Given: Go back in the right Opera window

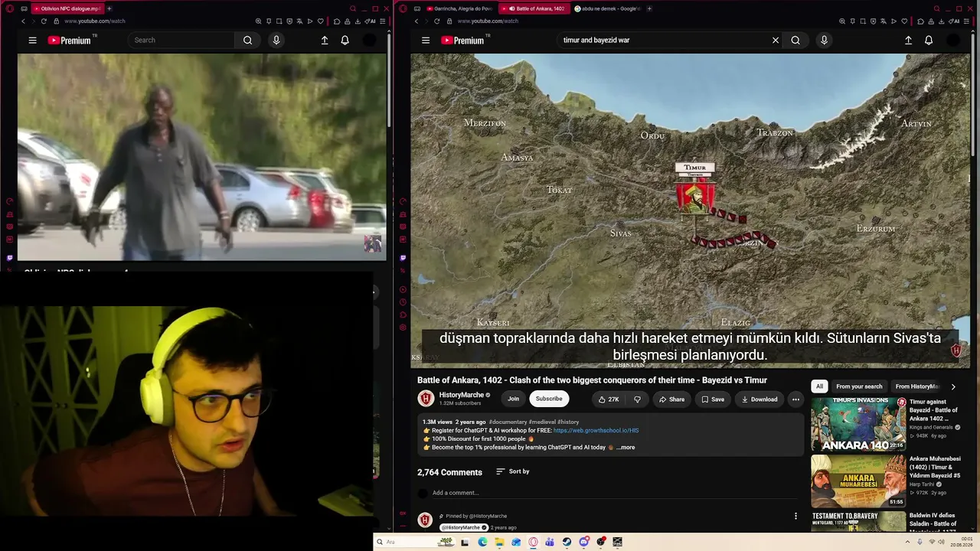Looking at the screenshot, I should coord(416,21).
